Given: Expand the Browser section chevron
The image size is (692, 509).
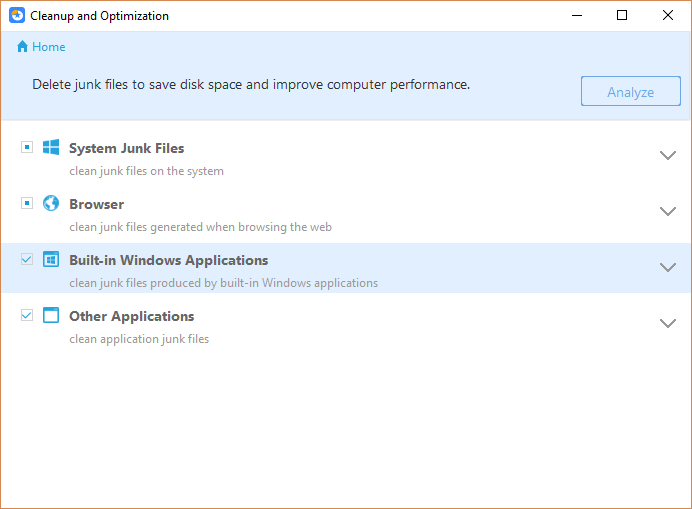Looking at the screenshot, I should [x=668, y=211].
